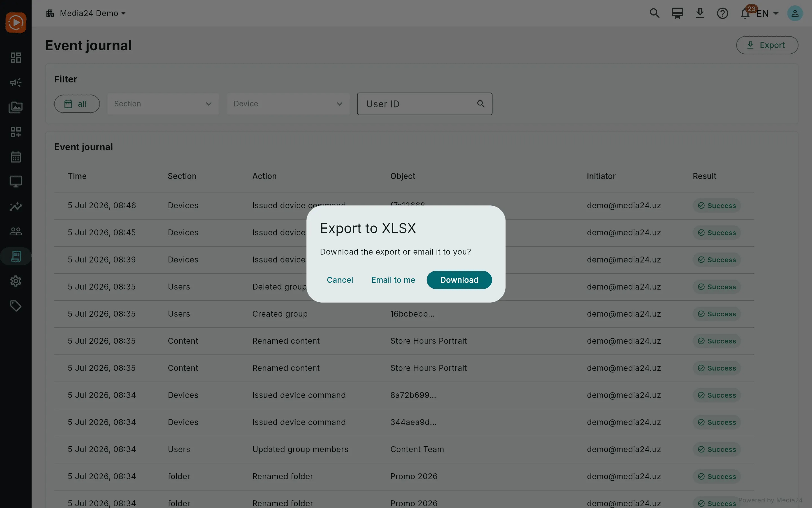The height and width of the screenshot is (508, 812).
Task: Click the Result column header
Action: 704,176
